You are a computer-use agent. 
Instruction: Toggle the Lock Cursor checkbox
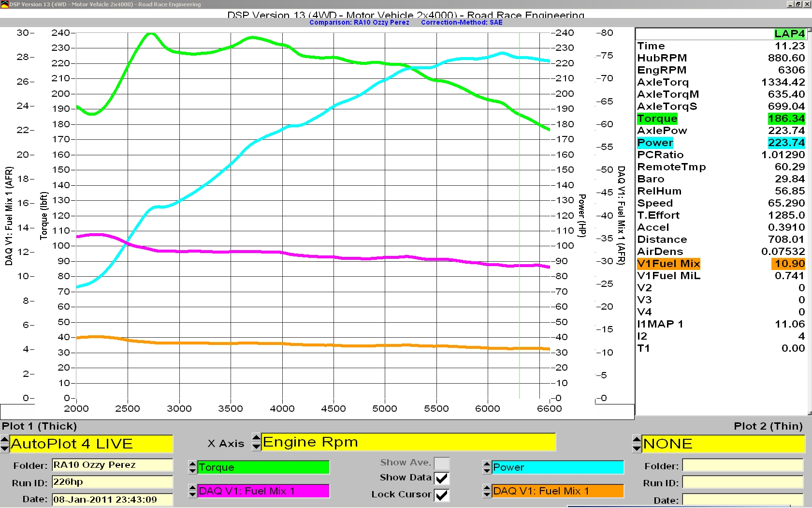(441, 495)
